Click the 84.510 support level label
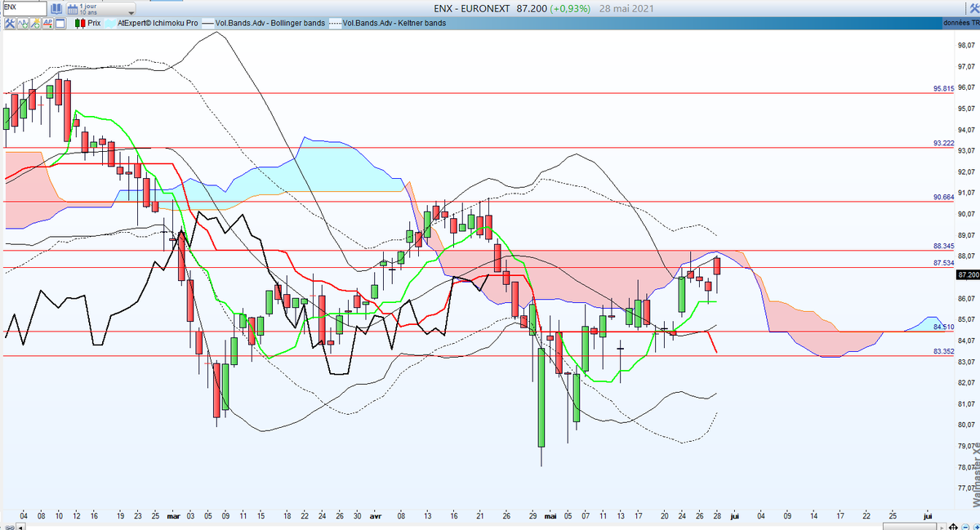Screen dimensions: 980x530 click(943, 327)
